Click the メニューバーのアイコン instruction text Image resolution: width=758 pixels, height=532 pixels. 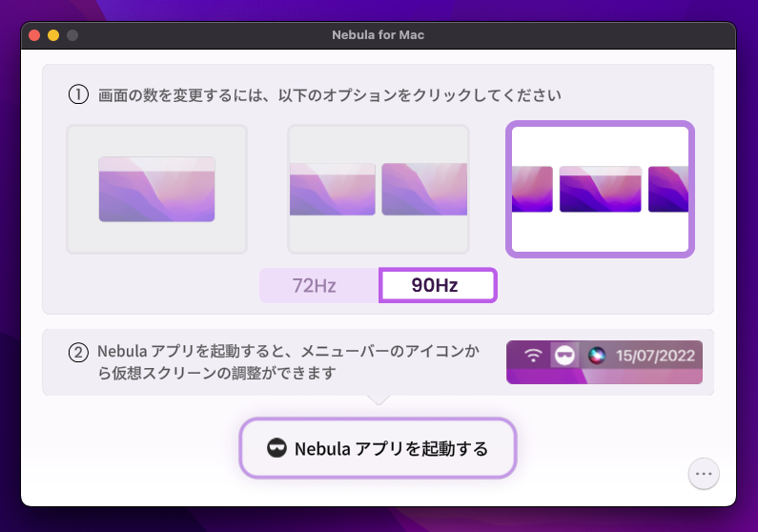point(289,361)
